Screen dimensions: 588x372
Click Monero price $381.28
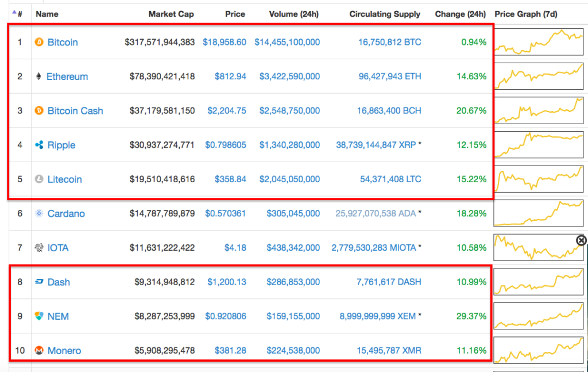coord(230,350)
